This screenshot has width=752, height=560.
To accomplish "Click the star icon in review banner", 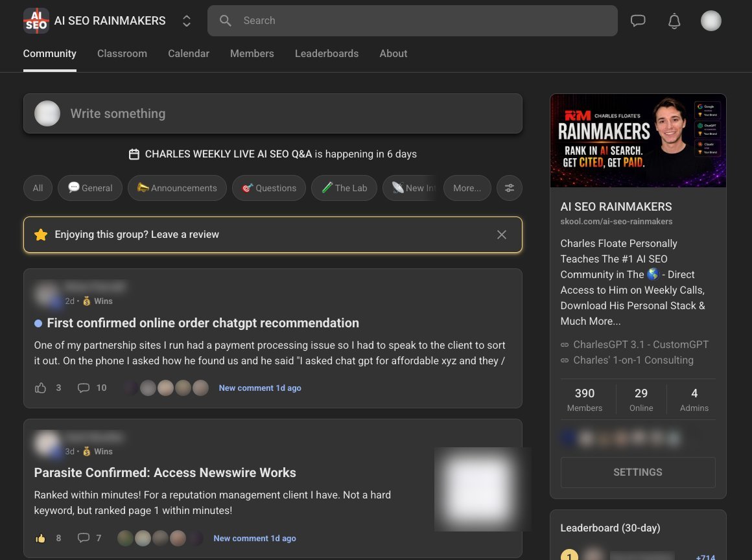I will coord(41,235).
